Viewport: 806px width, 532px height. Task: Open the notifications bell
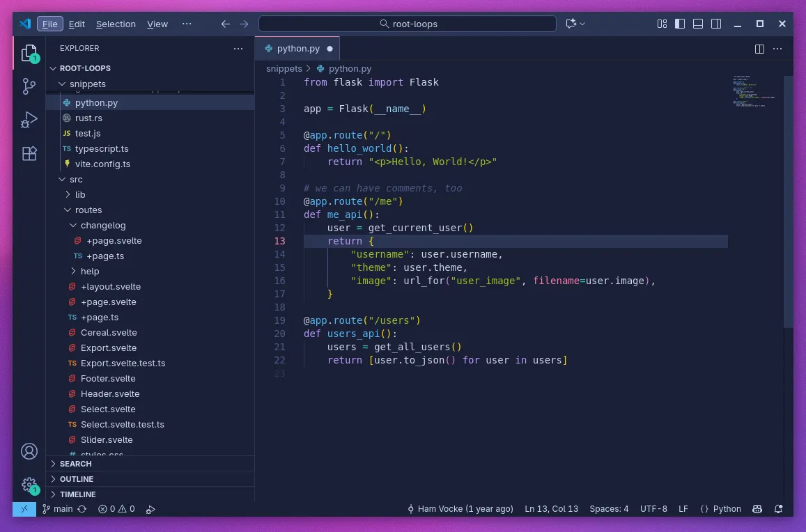pos(778,509)
